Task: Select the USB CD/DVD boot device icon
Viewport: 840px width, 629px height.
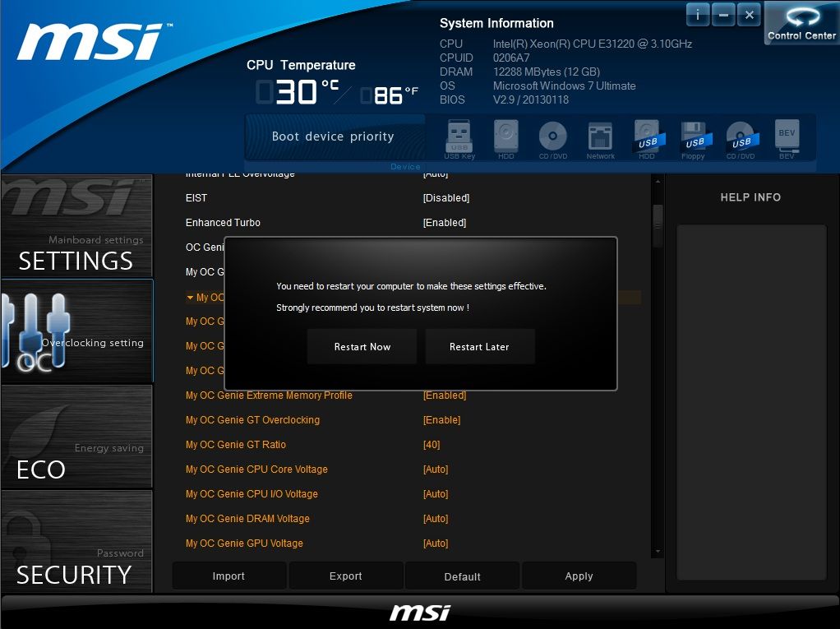Action: [741, 139]
